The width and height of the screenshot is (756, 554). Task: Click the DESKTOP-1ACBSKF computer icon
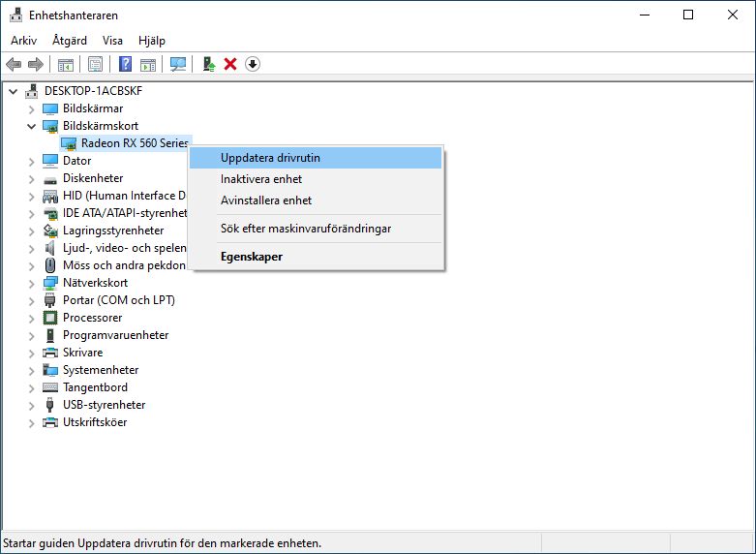click(x=32, y=91)
